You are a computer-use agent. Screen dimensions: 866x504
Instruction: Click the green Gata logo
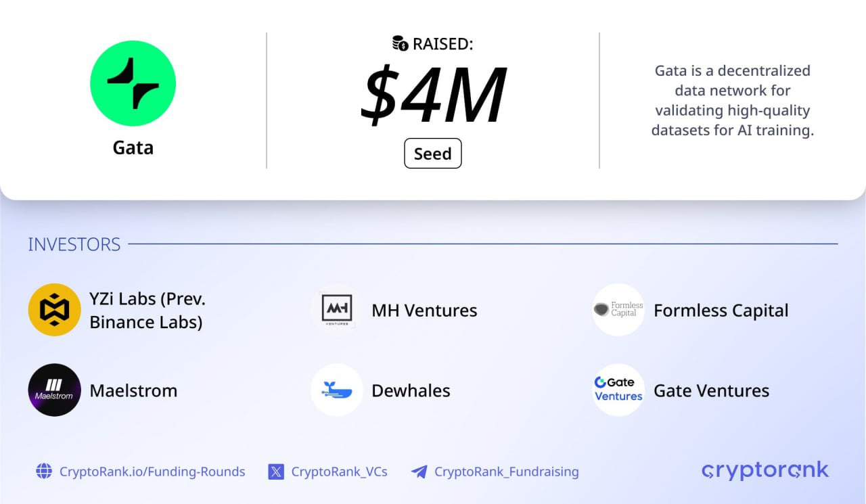(133, 83)
